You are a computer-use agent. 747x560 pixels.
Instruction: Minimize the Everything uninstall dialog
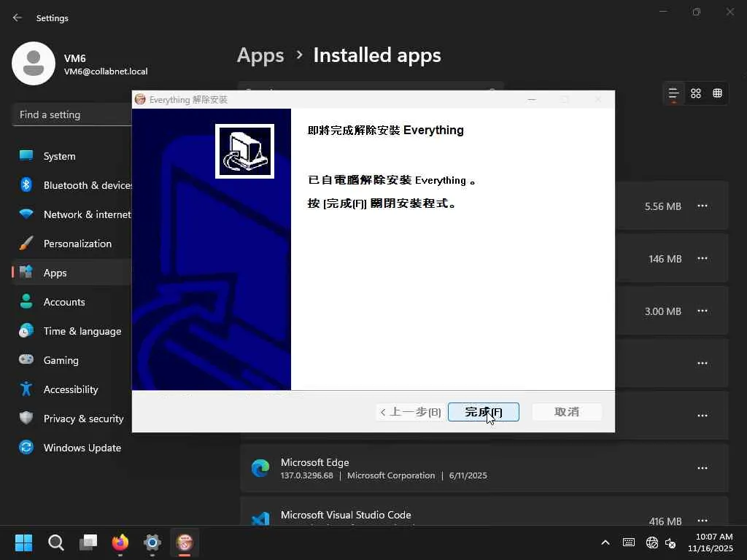click(x=532, y=99)
